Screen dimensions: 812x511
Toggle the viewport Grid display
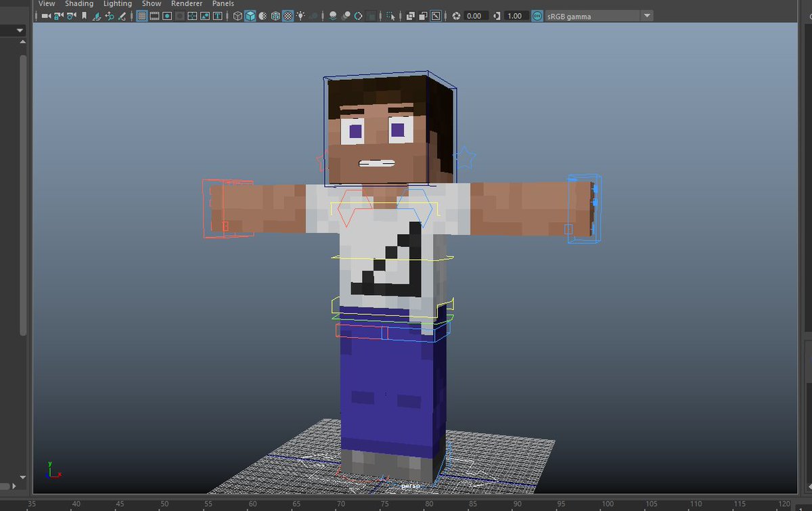click(x=141, y=16)
